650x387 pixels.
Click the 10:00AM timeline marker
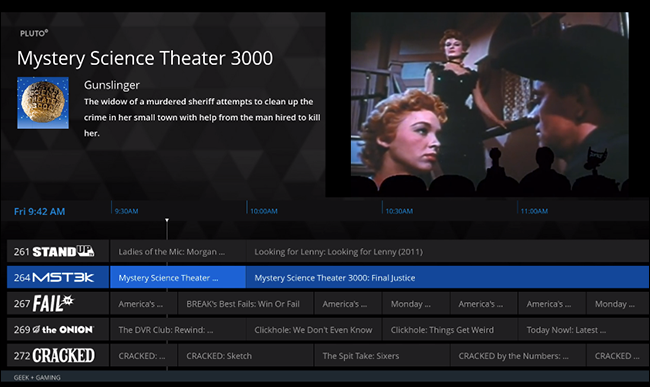pyautogui.click(x=264, y=211)
